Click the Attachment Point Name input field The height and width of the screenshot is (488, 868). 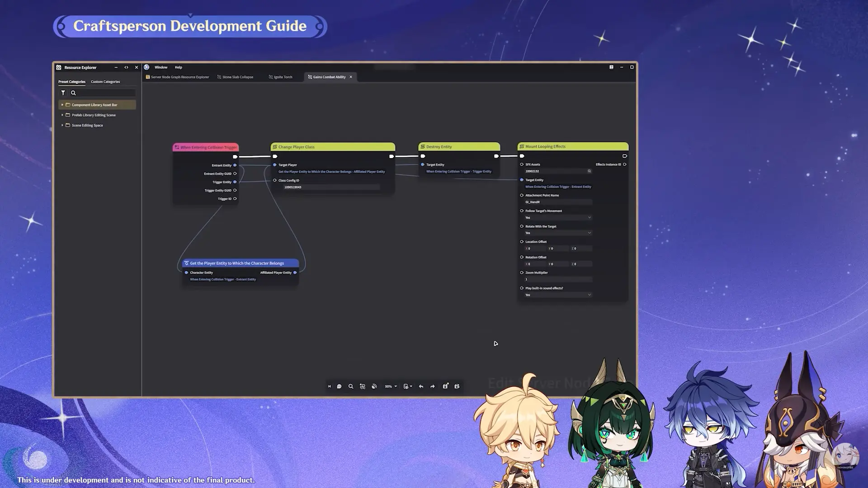pos(558,202)
